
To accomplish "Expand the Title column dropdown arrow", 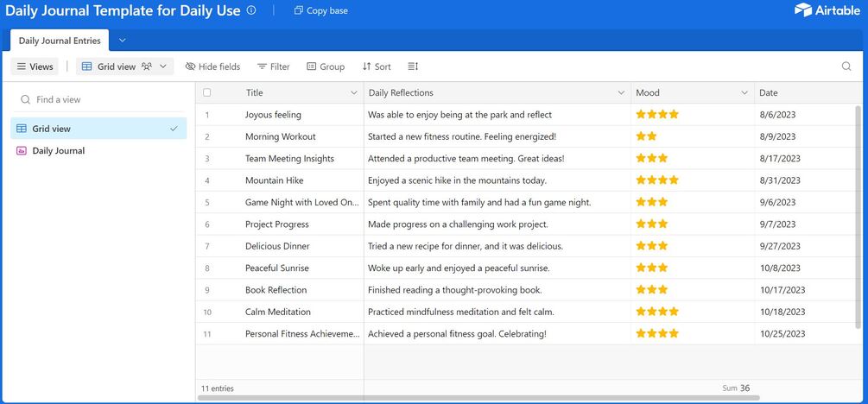I will tap(354, 93).
